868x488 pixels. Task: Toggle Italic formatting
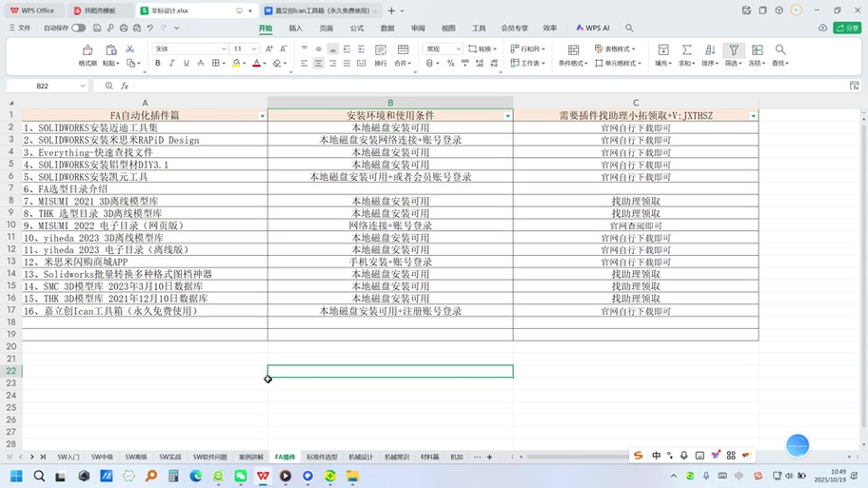point(171,64)
